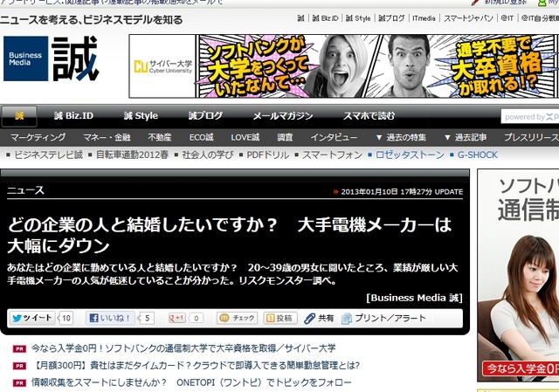The width and height of the screenshot is (559, 392).
Task: Open ロゼッタストーン link
Action: (x=410, y=155)
